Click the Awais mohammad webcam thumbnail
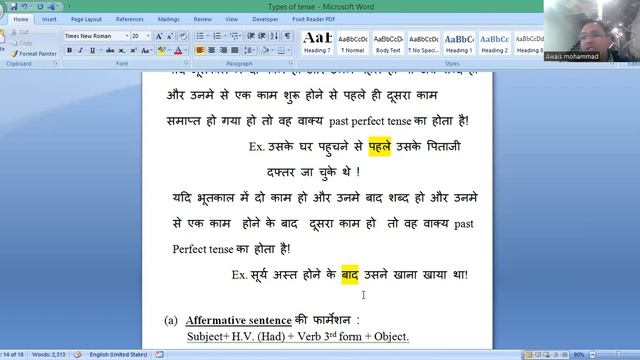The width and height of the screenshot is (640, 360). 592,31
